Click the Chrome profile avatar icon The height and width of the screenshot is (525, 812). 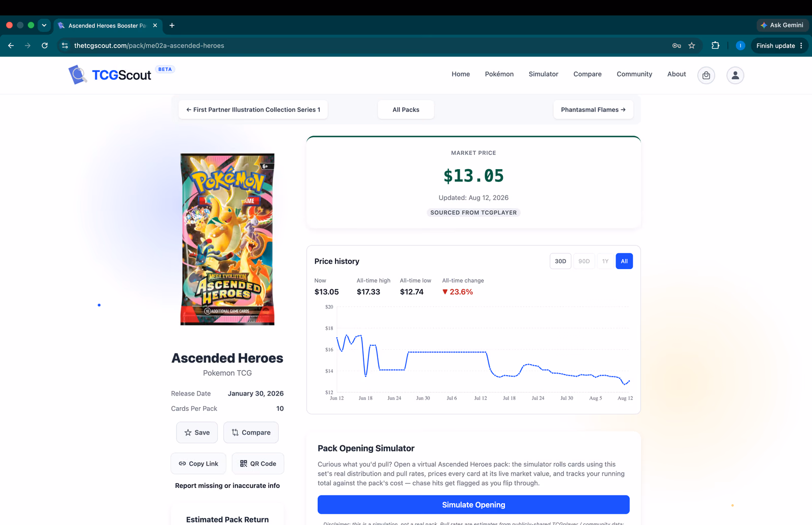pyautogui.click(x=740, y=46)
